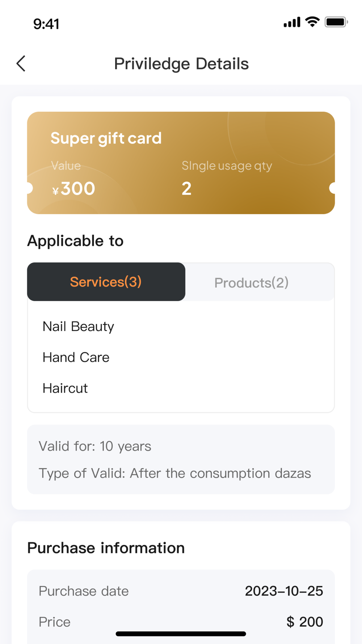Screen dimensions: 362x644
Task: Tap the Super gift card banner
Action: [x=181, y=163]
